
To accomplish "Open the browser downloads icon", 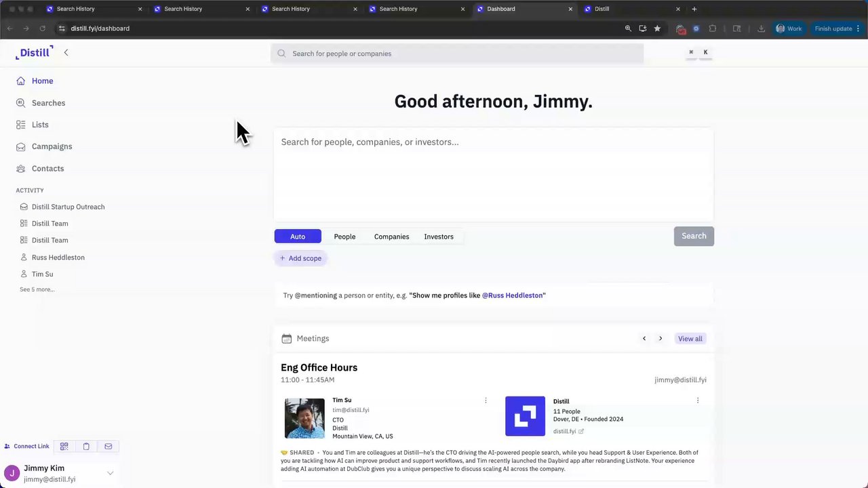I will 762,28.
